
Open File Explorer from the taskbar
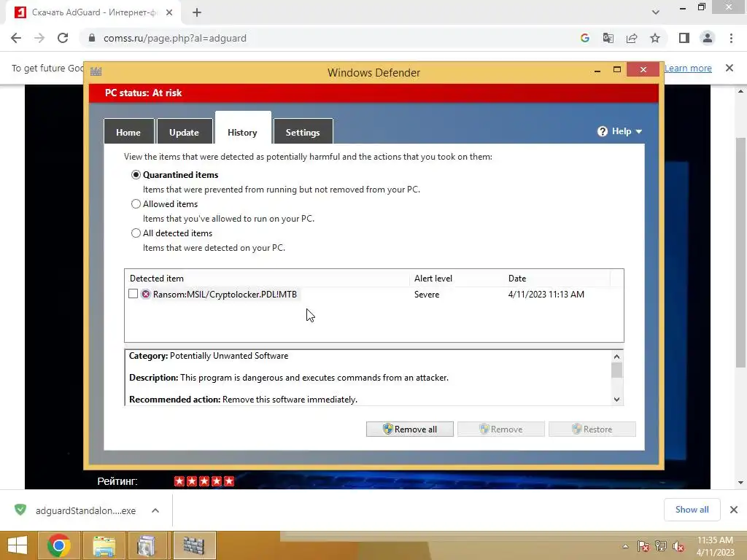point(104,545)
